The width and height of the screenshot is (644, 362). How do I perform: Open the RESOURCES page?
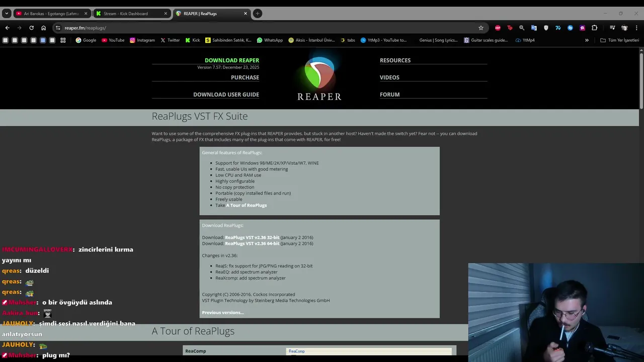[x=395, y=60]
